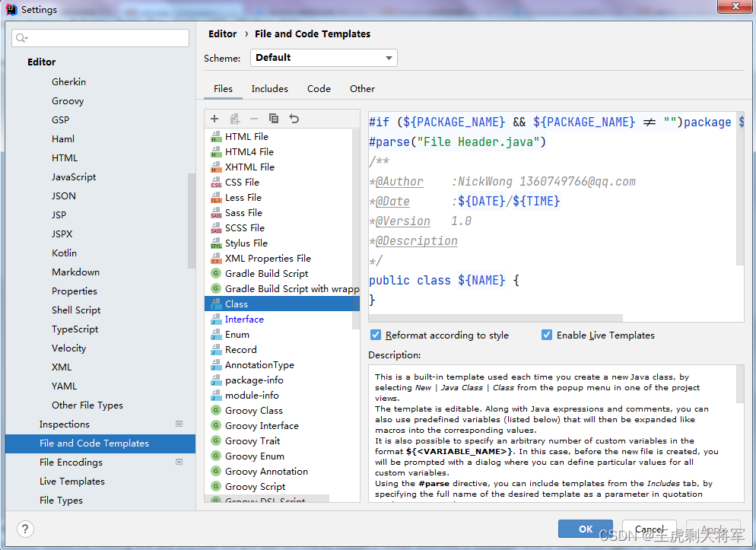
Task: Click in the settings search field
Action: (x=100, y=37)
